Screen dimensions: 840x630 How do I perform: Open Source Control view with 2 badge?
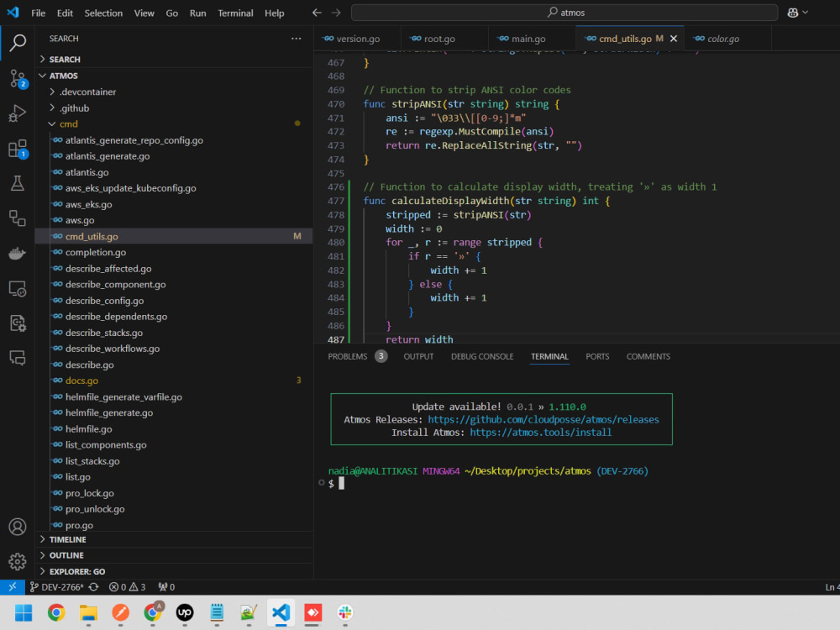(17, 78)
